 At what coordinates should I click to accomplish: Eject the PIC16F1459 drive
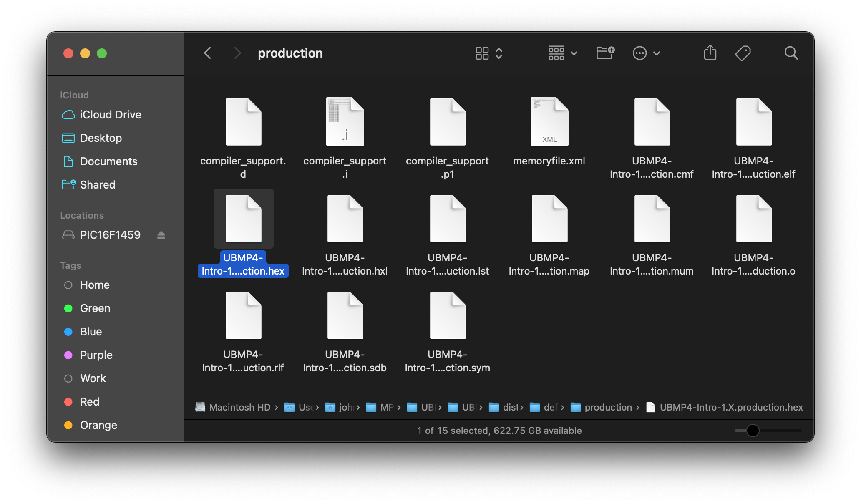coord(162,235)
